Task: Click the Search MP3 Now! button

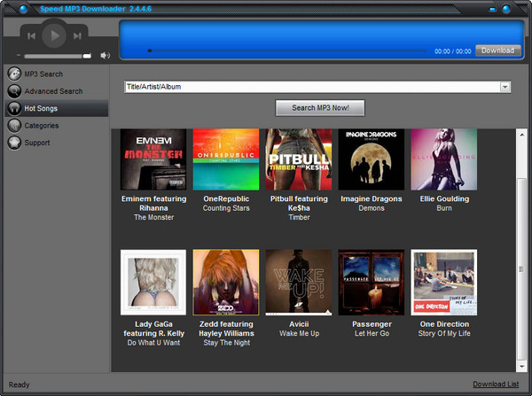Action: (x=320, y=108)
